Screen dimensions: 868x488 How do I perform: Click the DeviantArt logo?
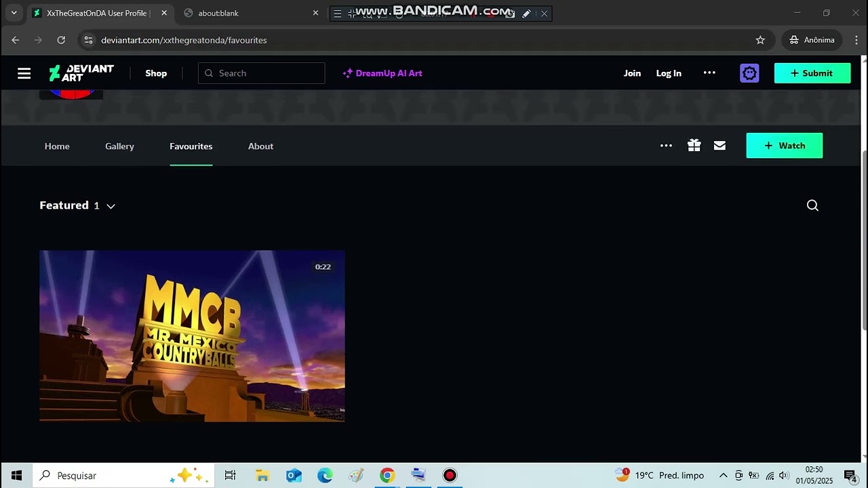[81, 73]
